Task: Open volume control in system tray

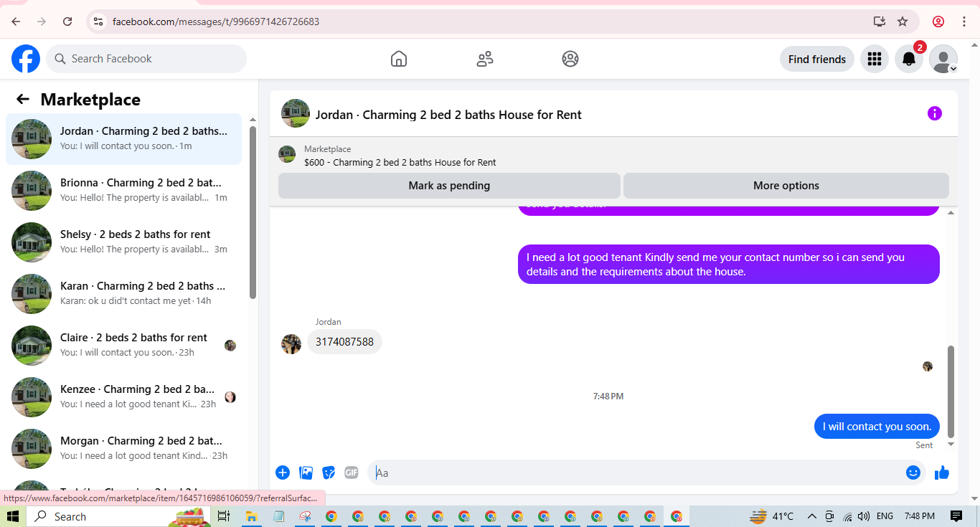Action: click(x=864, y=516)
